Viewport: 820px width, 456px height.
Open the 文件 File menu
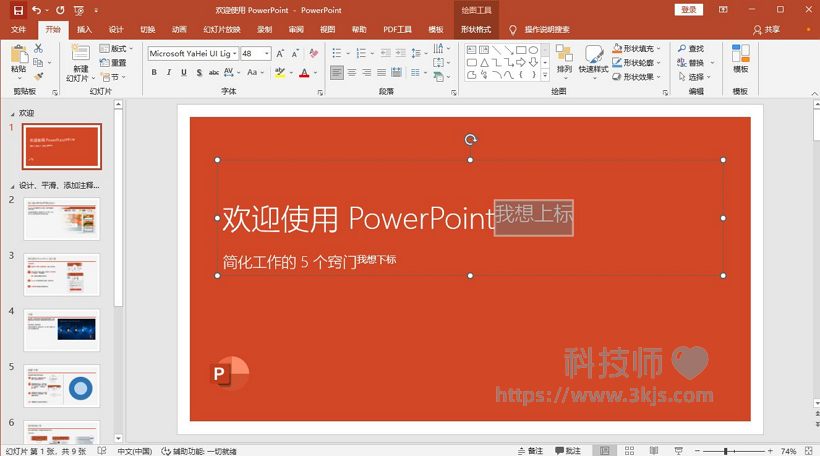(18, 29)
